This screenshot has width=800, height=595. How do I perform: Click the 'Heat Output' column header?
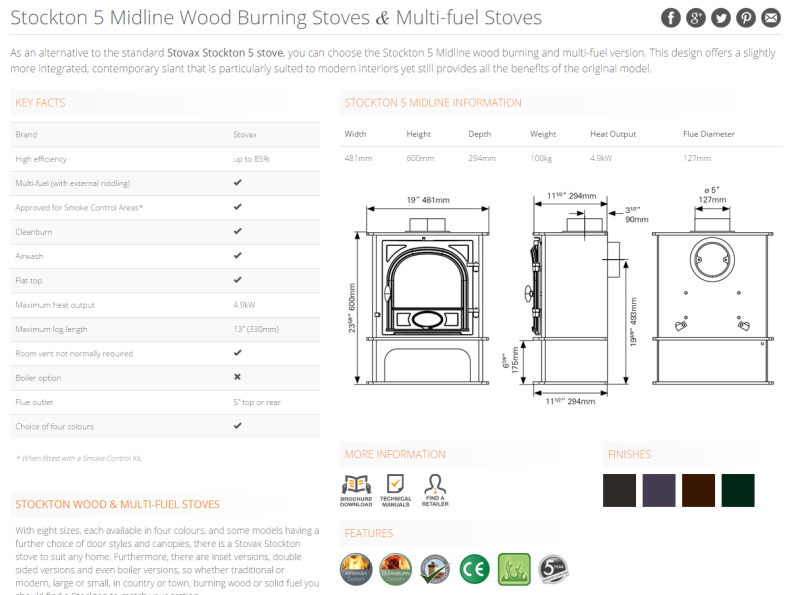tap(613, 134)
